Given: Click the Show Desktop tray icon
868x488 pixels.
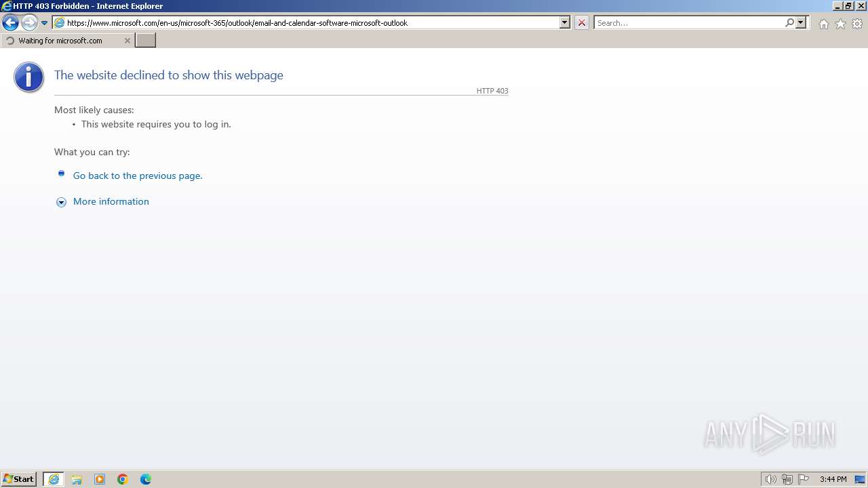Looking at the screenshot, I should point(860,479).
